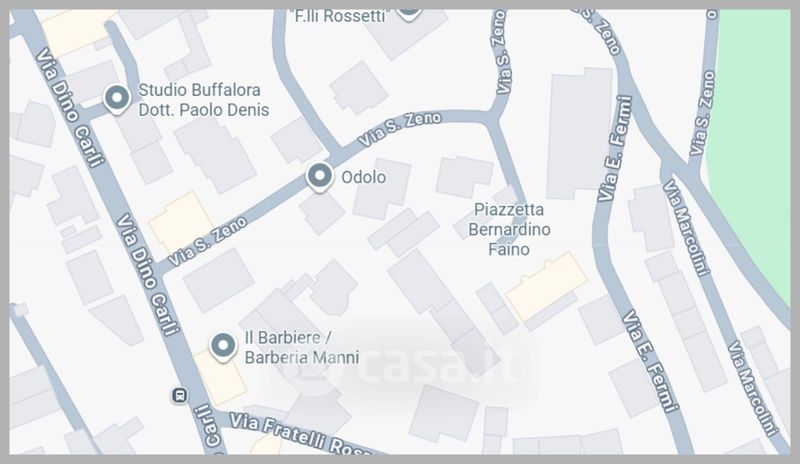Click the F.lli Rossetti pin marker

pyautogui.click(x=408, y=13)
